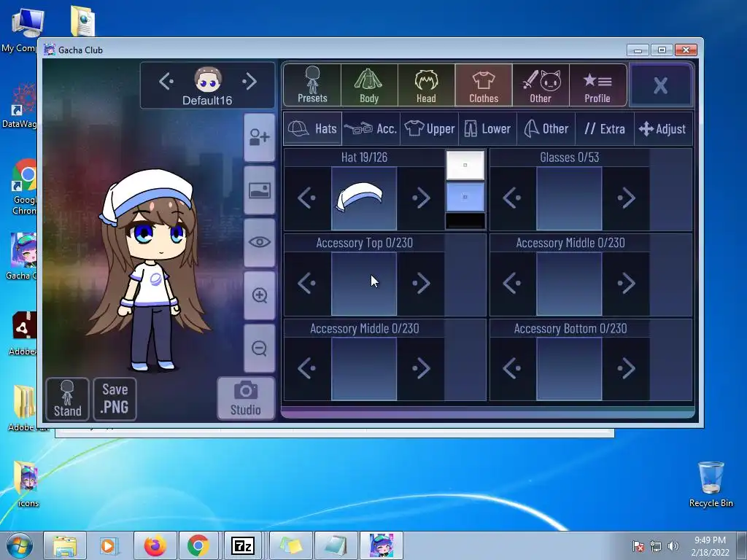Open the Profile category
This screenshot has height=560, width=747.
597,85
